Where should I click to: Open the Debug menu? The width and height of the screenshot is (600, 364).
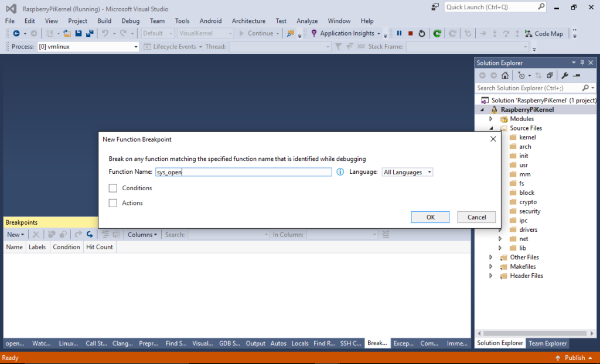[130, 20]
